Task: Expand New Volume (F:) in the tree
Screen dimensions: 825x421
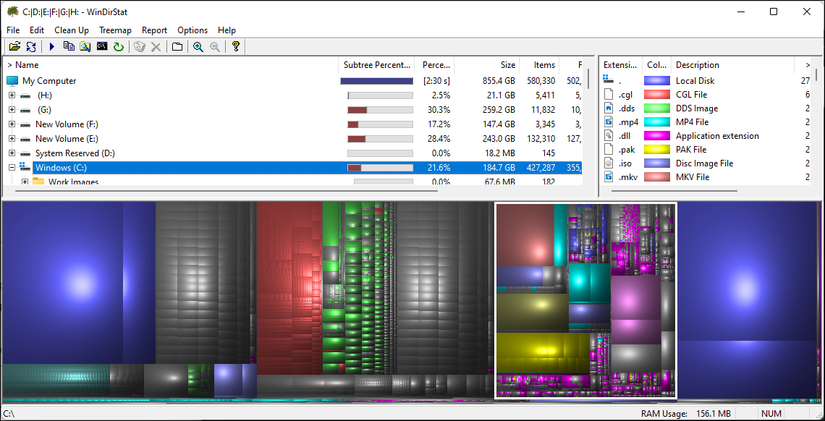Action: pyautogui.click(x=11, y=124)
